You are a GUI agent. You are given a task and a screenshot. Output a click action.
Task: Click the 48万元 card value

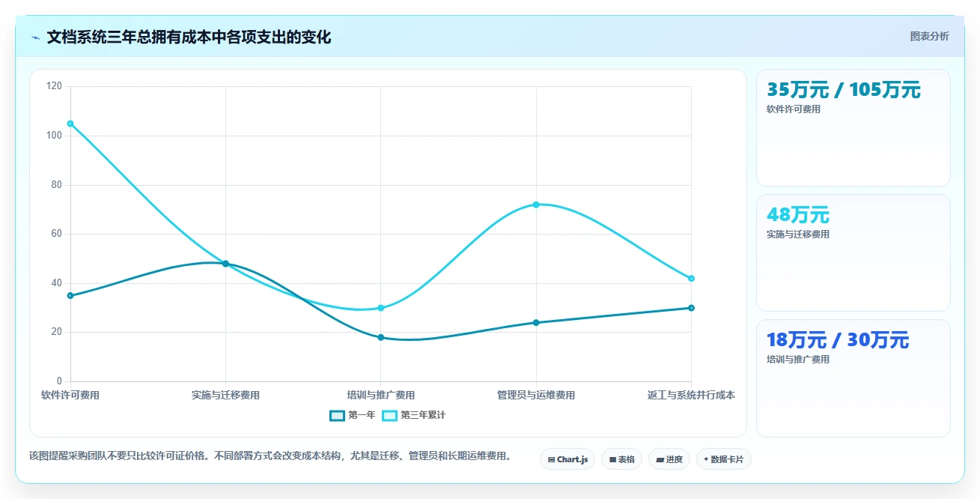coord(798,215)
